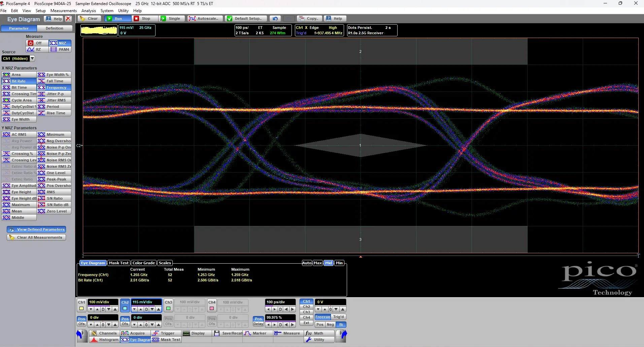The height and width of the screenshot is (347, 644).
Task: Increase timebase with last right arrow
Action: pyautogui.click(x=293, y=309)
